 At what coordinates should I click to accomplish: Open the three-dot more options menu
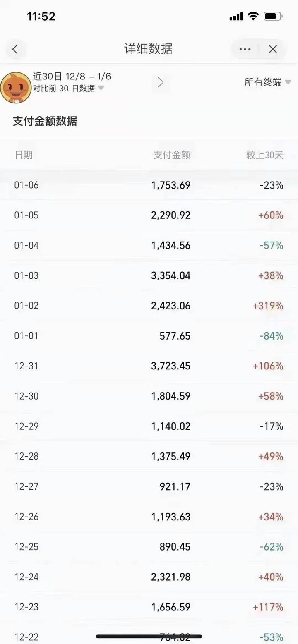coord(245,49)
